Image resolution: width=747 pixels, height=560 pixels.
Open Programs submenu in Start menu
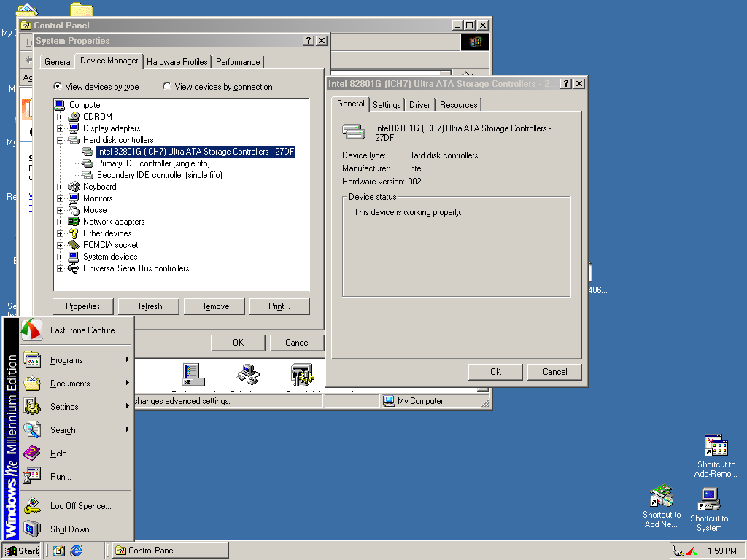point(76,360)
